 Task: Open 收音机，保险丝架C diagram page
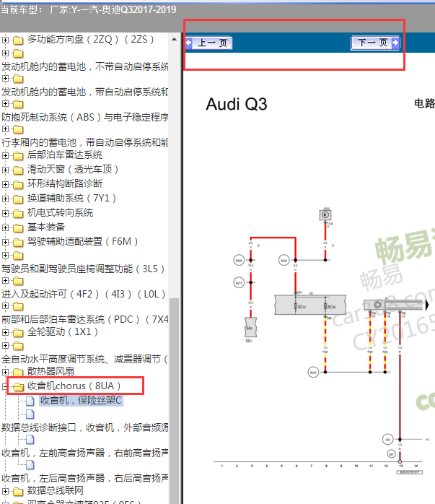(x=81, y=400)
